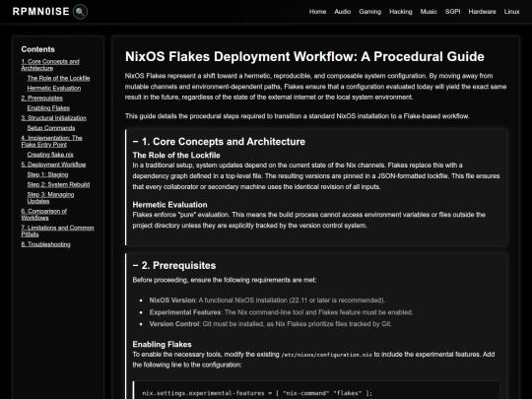
Task: Jump to 2. Prerequisites in Contents
Action: click(41, 99)
